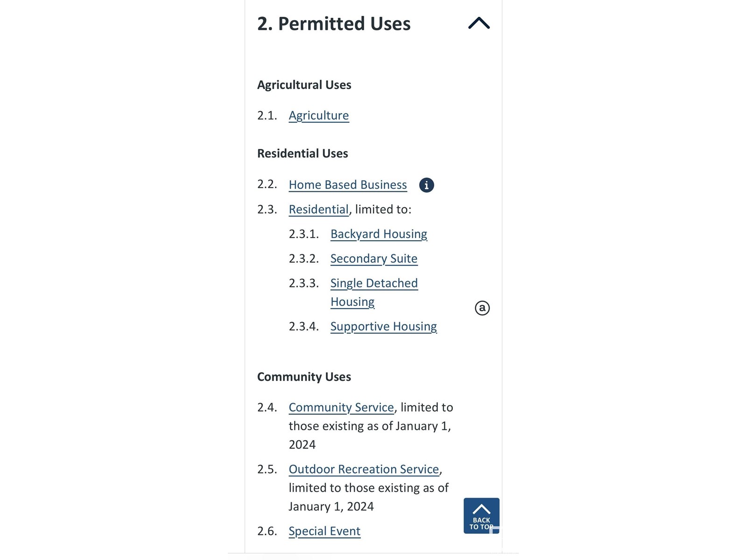The height and width of the screenshot is (560, 747).
Task: Open the Backyard Housing link
Action: (379, 234)
